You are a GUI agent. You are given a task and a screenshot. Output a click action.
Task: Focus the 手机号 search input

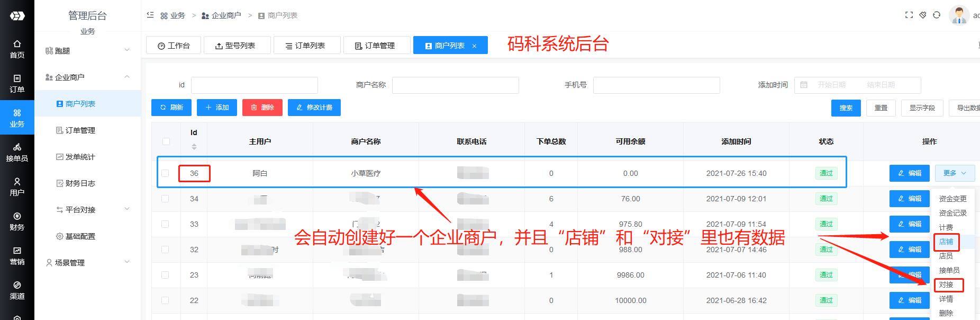(x=657, y=85)
